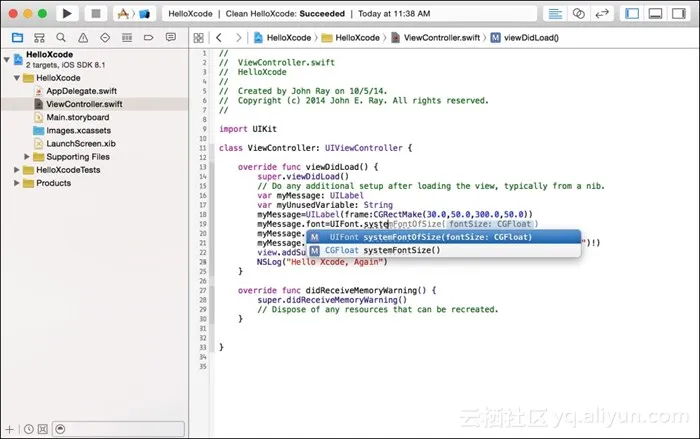Select HelloXcodeTests folder row

(94, 170)
